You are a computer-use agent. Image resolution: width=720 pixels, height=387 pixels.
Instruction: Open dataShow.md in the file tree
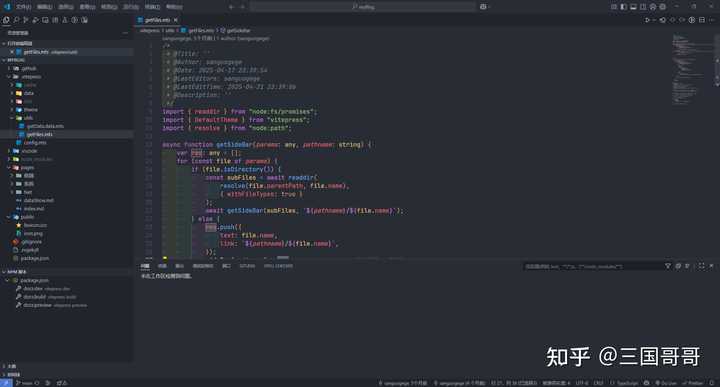pos(39,201)
